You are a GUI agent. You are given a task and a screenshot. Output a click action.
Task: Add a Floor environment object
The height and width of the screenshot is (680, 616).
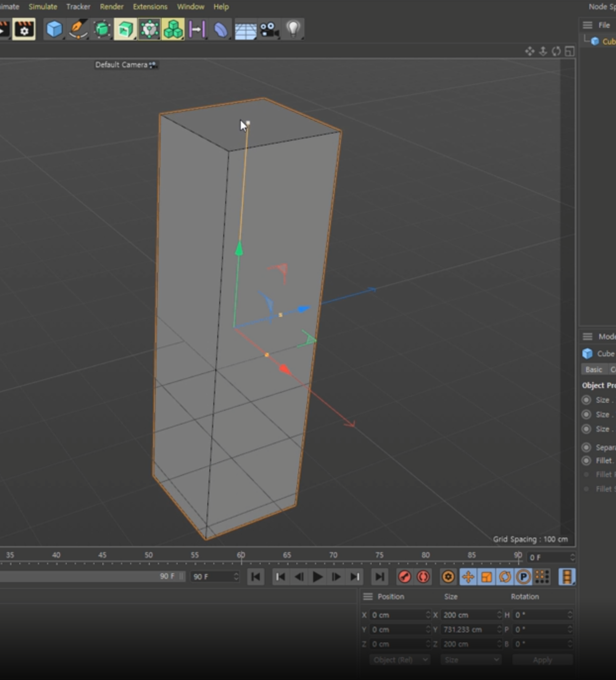pos(245,31)
